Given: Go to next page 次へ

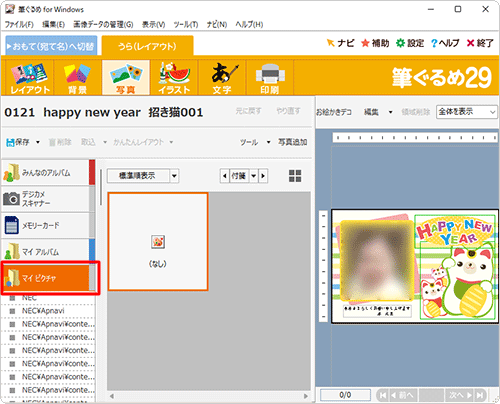Looking at the screenshot, I should tap(460, 395).
